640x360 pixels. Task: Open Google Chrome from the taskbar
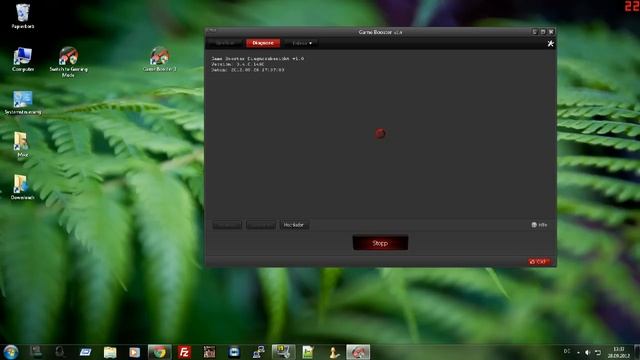(x=159, y=352)
